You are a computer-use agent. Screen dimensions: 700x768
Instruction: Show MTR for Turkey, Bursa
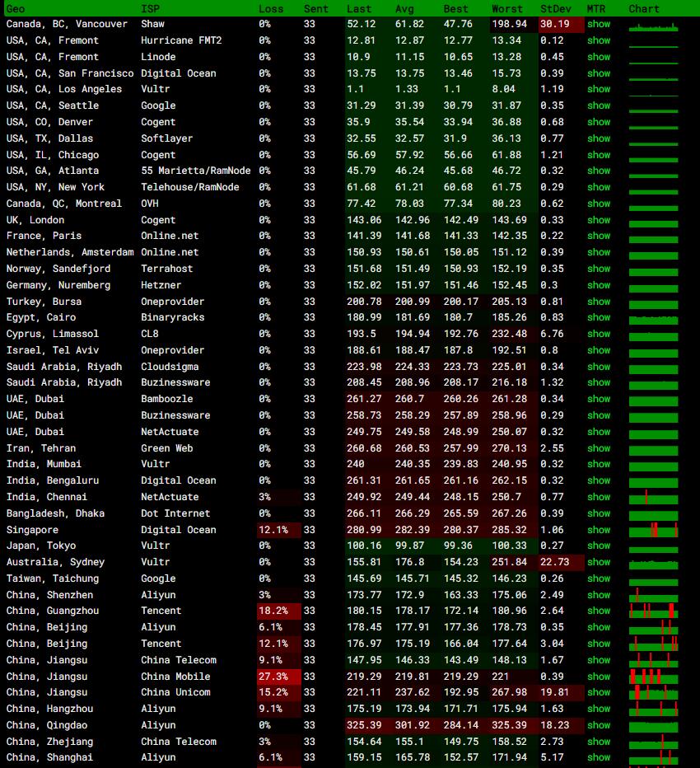click(x=599, y=302)
